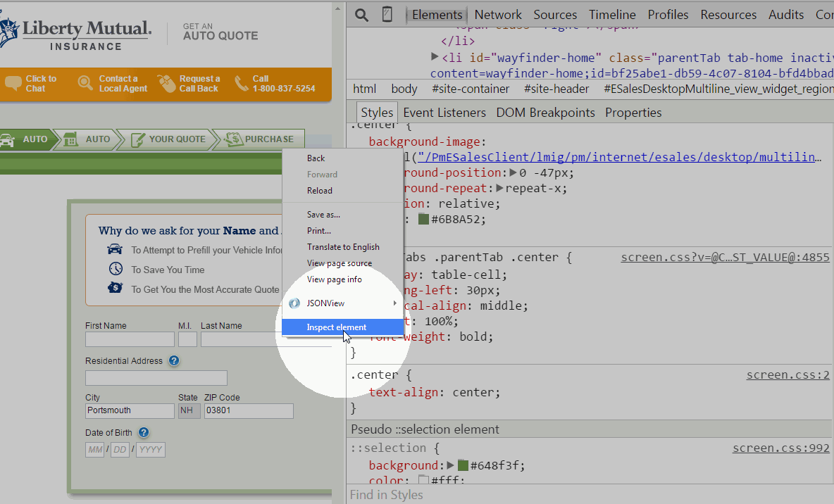Screen dimensions: 834x504
Task: Click the Request a Call Back mouse icon
Action: click(x=166, y=83)
